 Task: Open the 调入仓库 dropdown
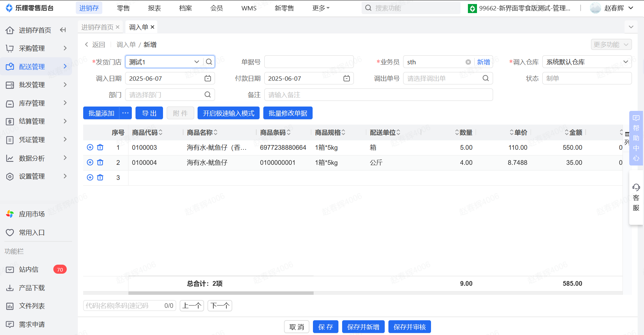pos(587,62)
